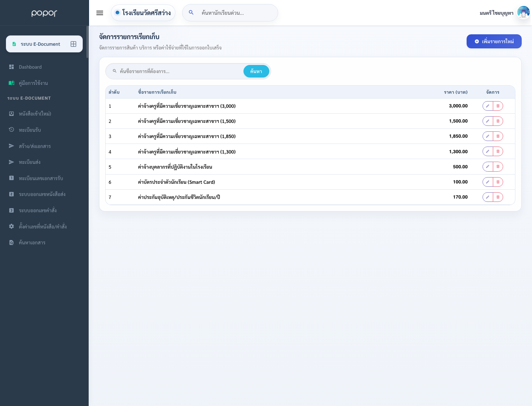Screen dimensions: 532x406
Task: Open สร้าง/ส่งเอกสาร menu item
Action: pyautogui.click(x=44, y=146)
